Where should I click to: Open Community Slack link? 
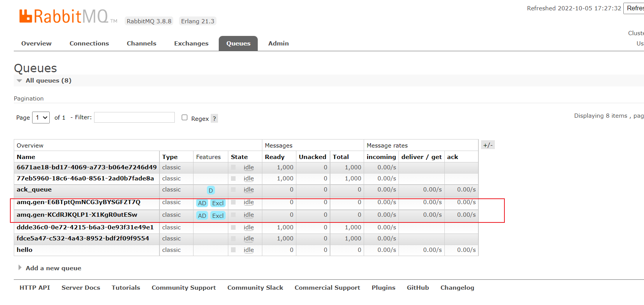click(255, 287)
